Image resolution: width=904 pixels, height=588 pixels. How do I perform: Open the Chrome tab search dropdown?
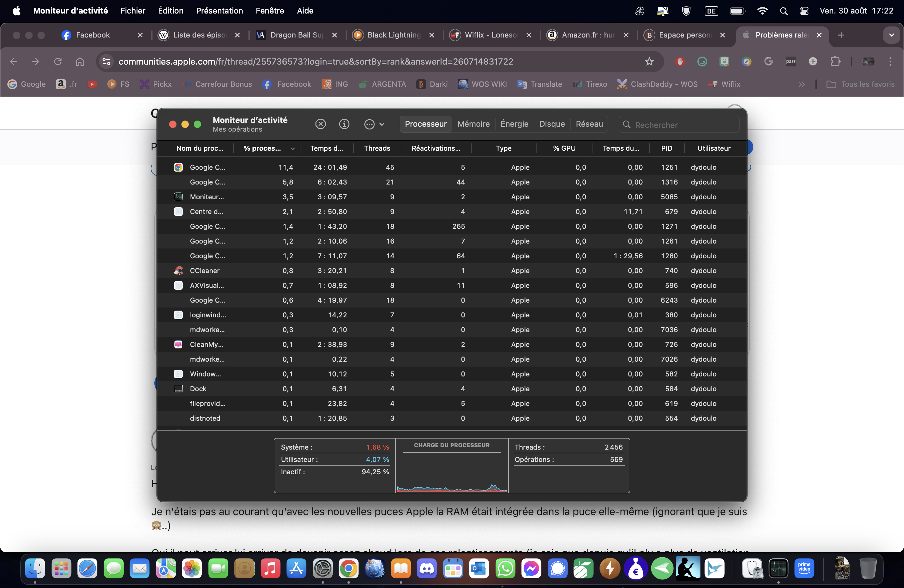coord(891,35)
